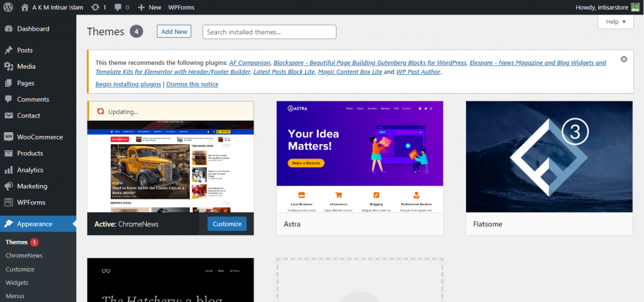Open the comments bubble icon in admin bar
Viewport: 644px width, 302px height.
(118, 8)
